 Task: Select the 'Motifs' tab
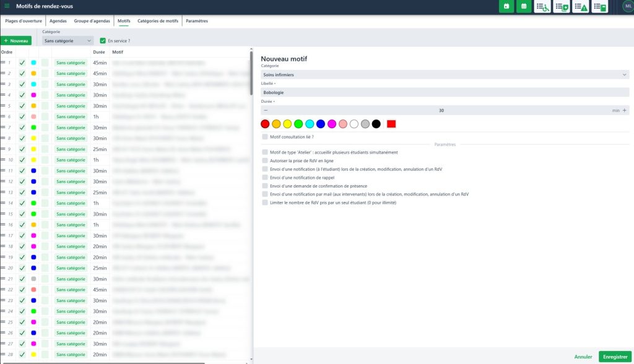(x=124, y=21)
